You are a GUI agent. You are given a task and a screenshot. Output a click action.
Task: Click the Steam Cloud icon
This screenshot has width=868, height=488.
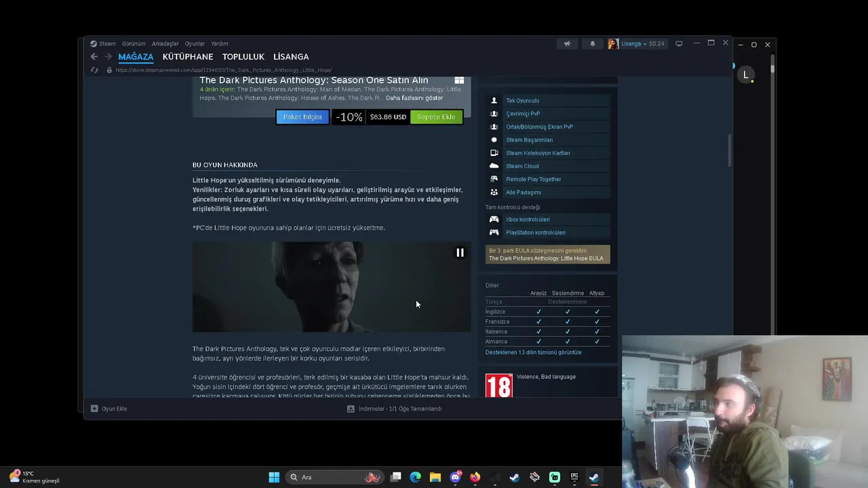coord(494,166)
